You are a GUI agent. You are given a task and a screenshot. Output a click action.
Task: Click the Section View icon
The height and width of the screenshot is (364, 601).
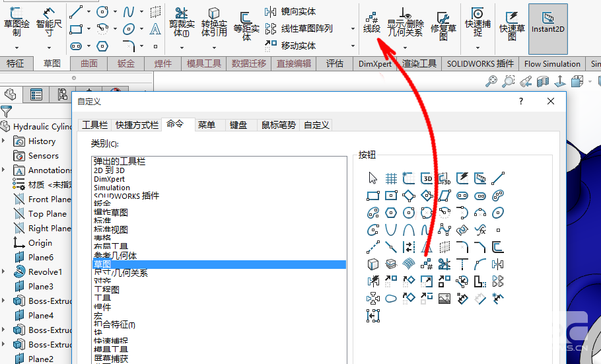click(543, 81)
